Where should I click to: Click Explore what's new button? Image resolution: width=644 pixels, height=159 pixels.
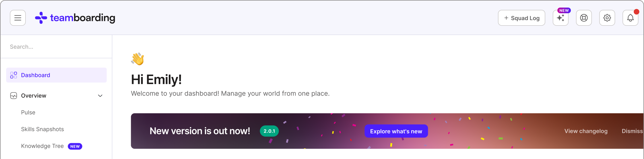coord(396,131)
